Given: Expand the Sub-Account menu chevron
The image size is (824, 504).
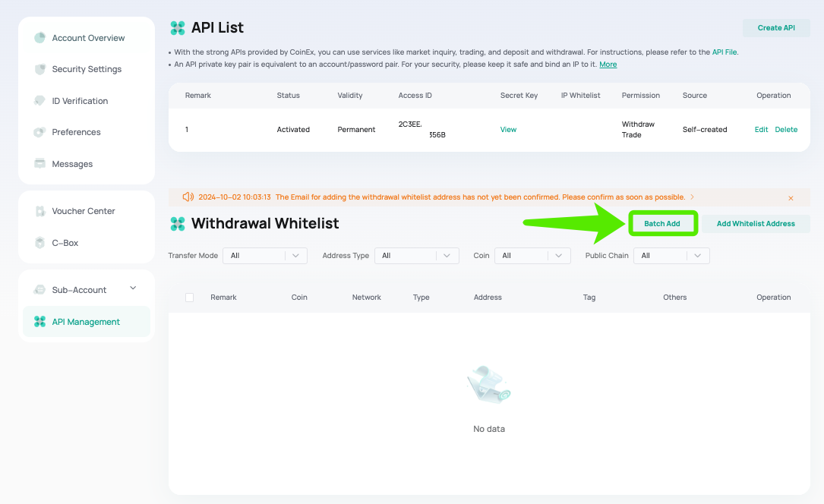Looking at the screenshot, I should tap(133, 288).
